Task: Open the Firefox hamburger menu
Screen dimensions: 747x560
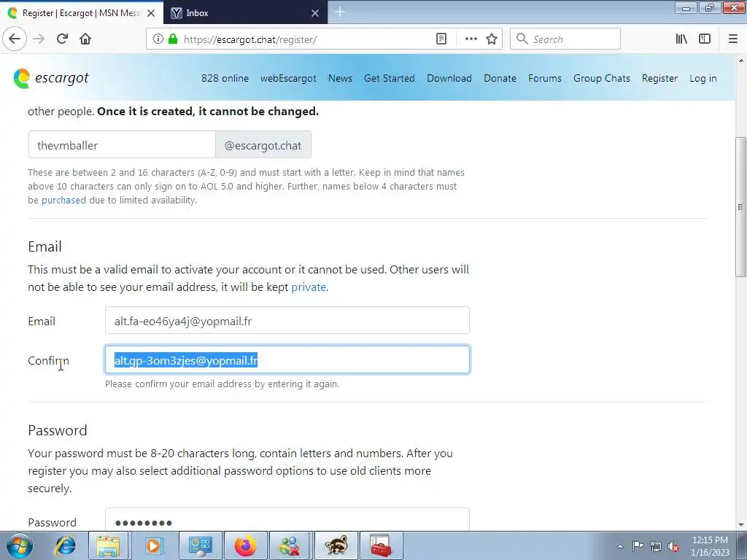Action: pos(733,39)
